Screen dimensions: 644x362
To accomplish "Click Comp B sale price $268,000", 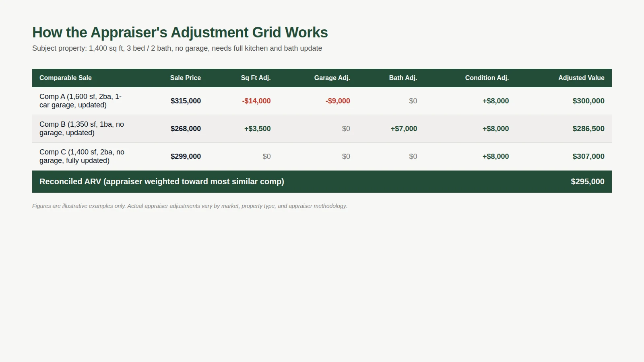I will coord(186,129).
